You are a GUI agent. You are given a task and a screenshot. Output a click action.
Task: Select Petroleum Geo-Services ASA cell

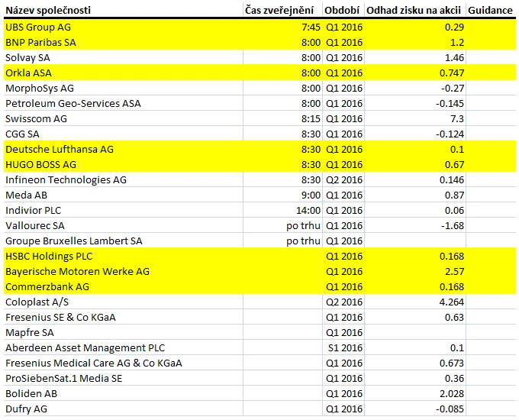[x=73, y=103]
